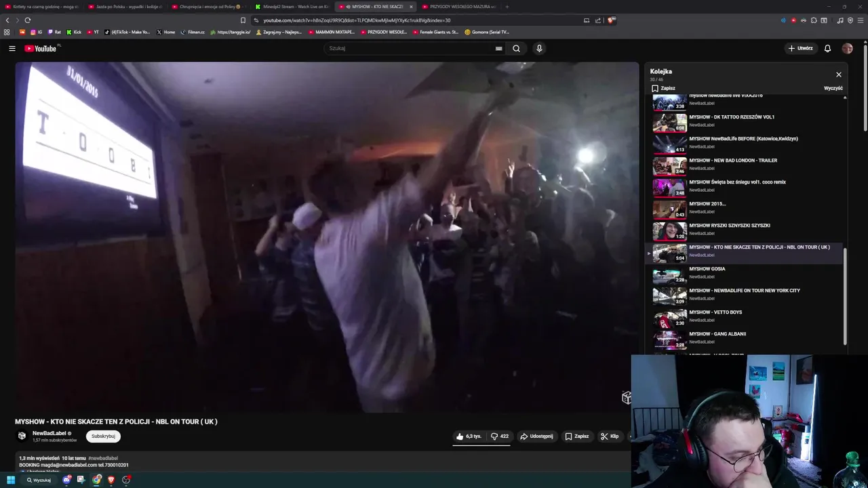Open the on-screen keyboard icon in search box
Viewport: 868px width, 488px height.
pos(499,48)
